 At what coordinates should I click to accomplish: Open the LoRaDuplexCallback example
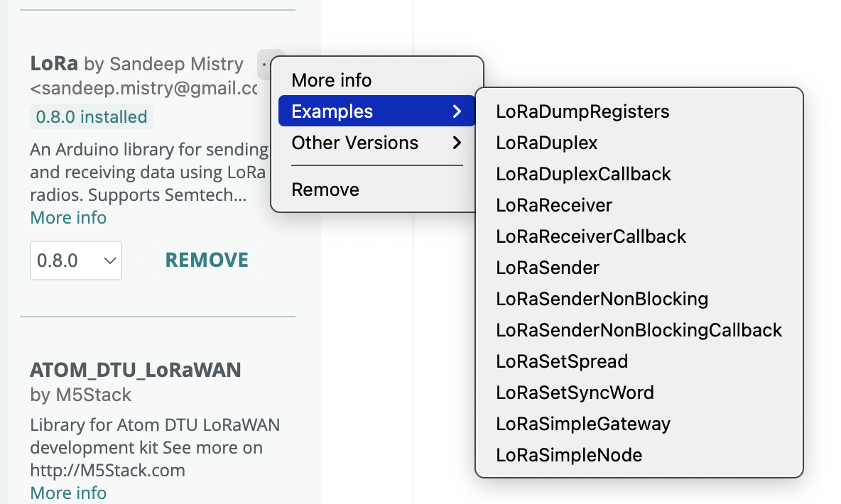(x=639, y=174)
